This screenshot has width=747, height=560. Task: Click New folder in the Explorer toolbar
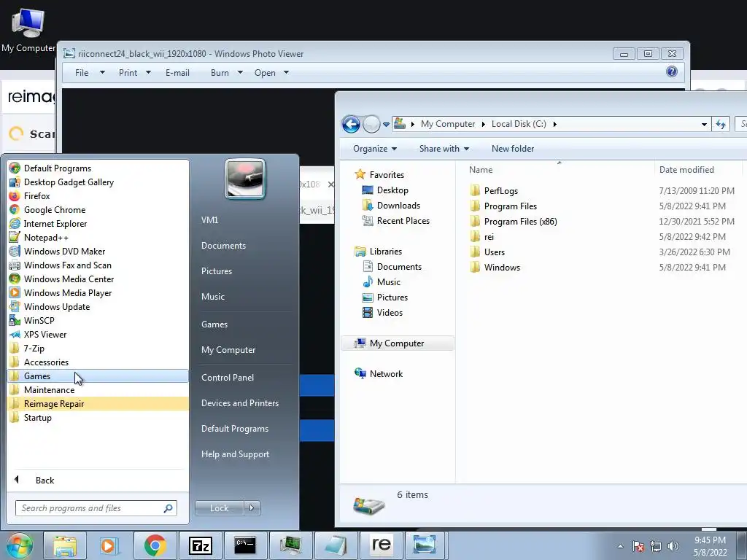(x=513, y=149)
